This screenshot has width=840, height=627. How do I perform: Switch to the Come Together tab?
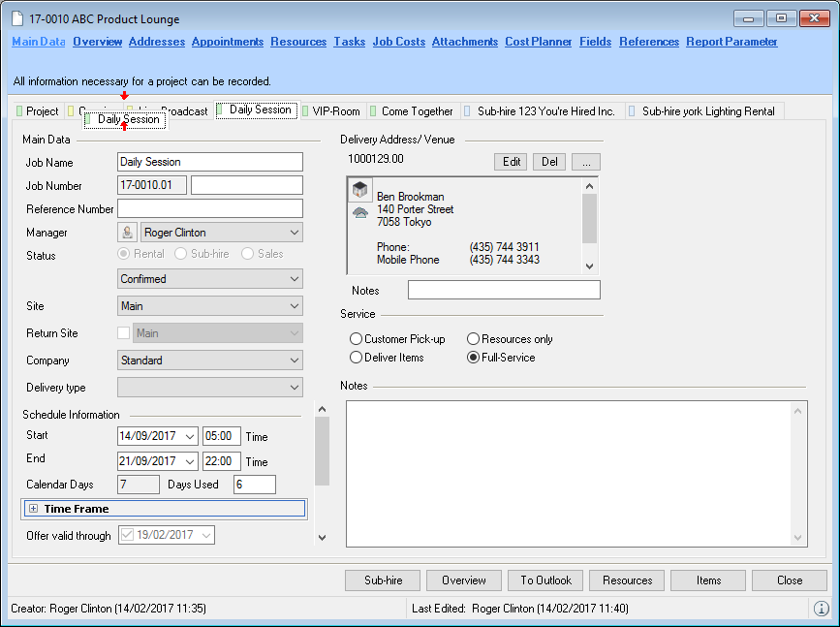click(417, 111)
